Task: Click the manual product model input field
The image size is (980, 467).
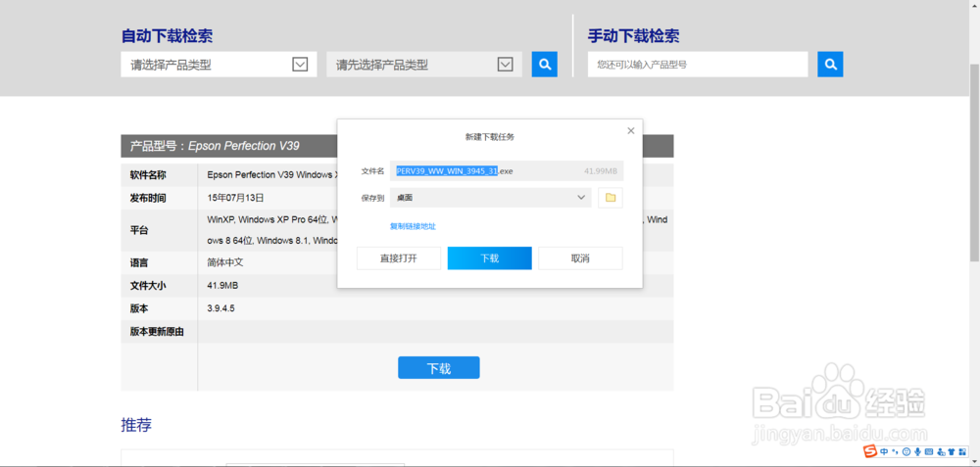Action: click(x=698, y=65)
